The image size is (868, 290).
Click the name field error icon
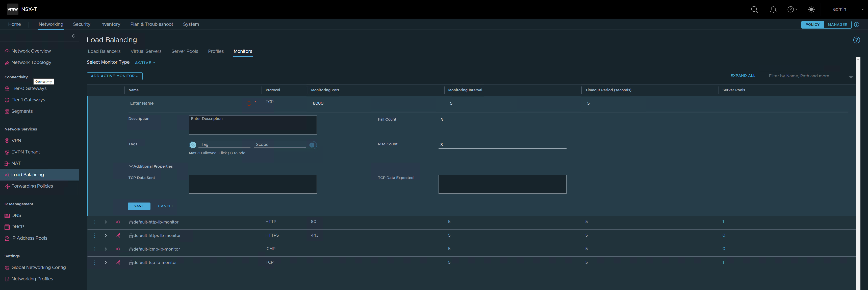(x=249, y=104)
